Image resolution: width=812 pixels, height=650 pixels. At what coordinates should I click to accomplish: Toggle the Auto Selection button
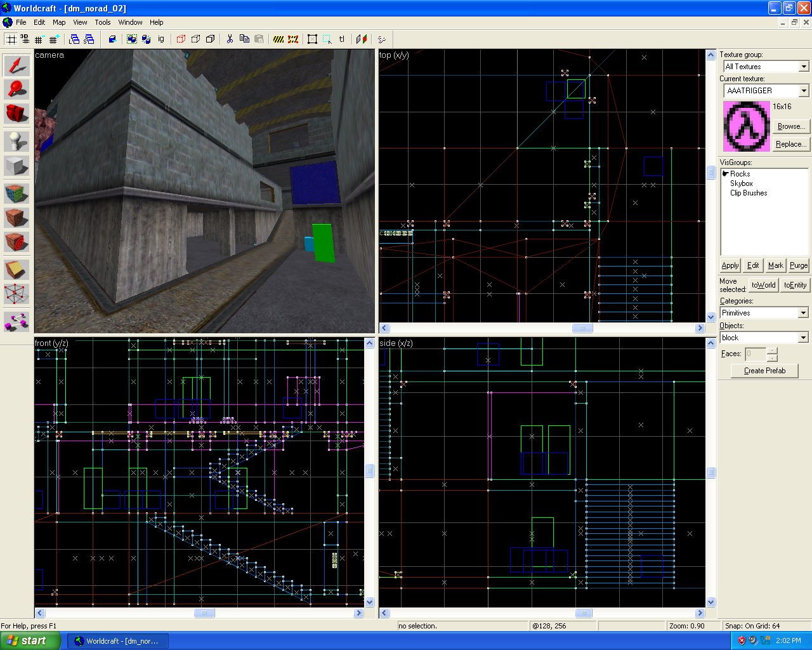click(327, 39)
